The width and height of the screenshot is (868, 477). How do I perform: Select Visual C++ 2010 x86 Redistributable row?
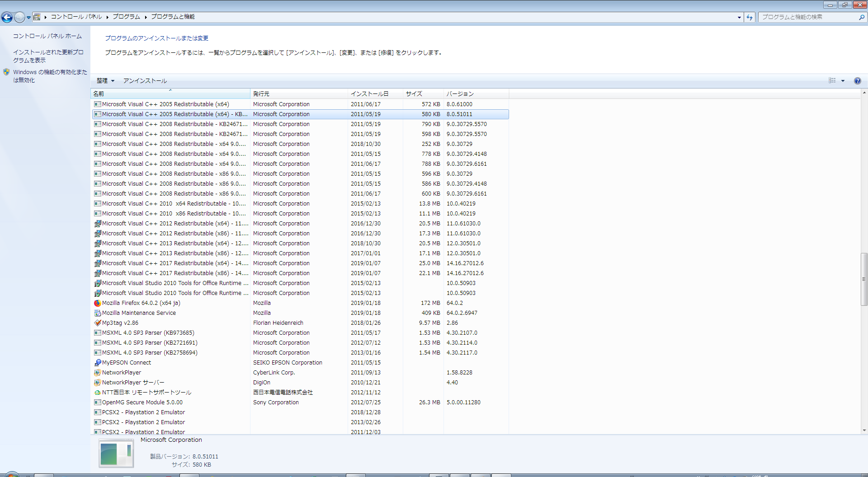[x=301, y=214]
